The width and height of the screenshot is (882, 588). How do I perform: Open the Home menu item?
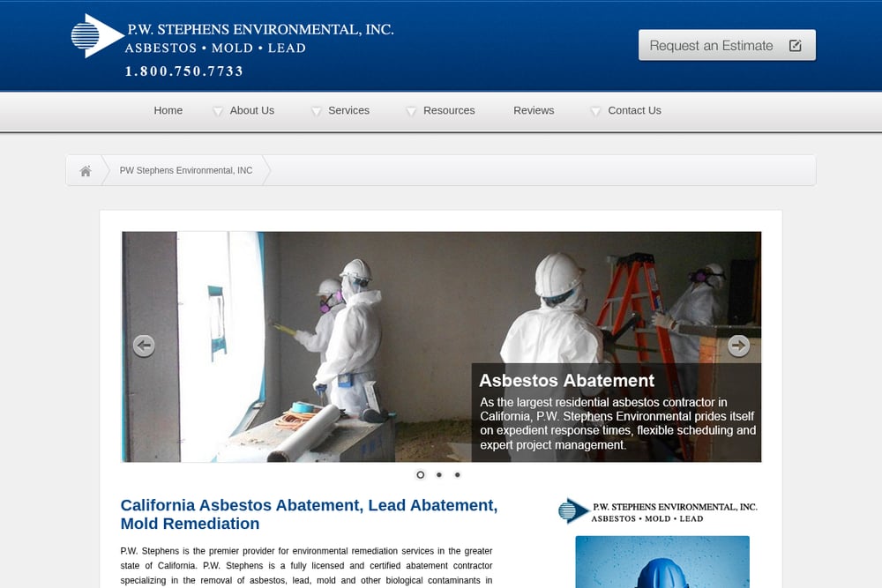[x=168, y=111]
